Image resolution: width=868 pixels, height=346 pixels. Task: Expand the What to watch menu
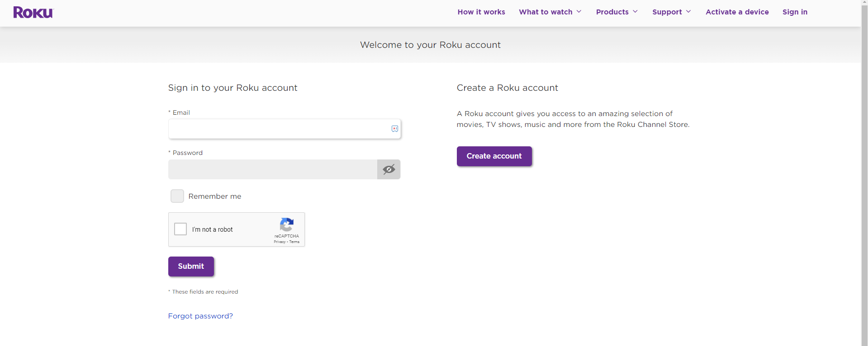[x=550, y=12]
